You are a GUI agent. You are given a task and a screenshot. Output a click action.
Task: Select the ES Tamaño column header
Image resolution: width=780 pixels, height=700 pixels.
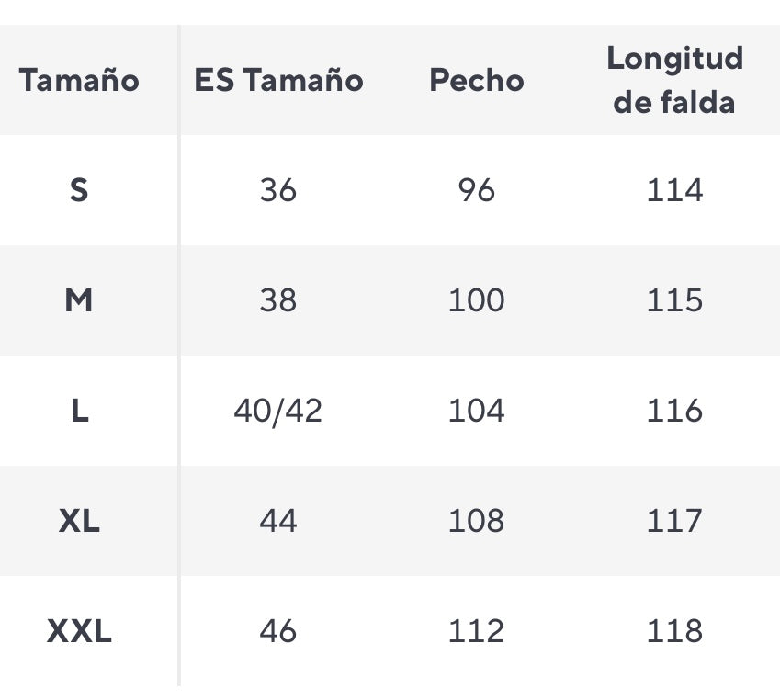[x=278, y=81]
